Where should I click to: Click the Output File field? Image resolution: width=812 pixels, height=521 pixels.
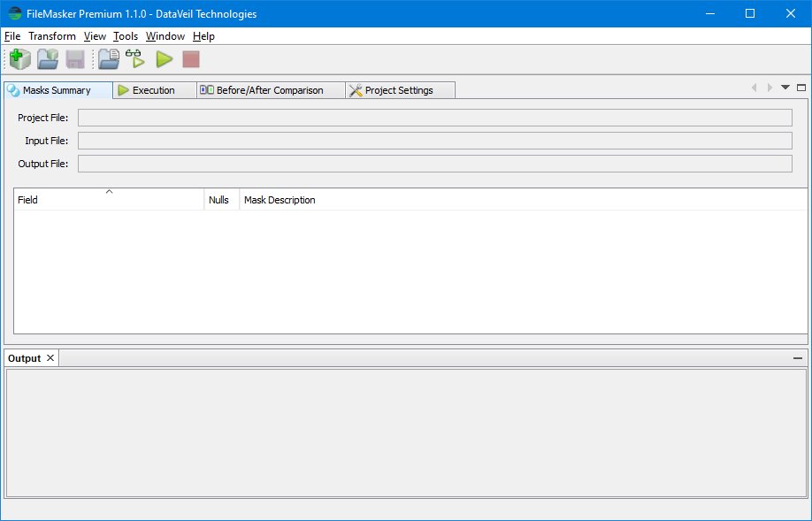click(x=435, y=164)
